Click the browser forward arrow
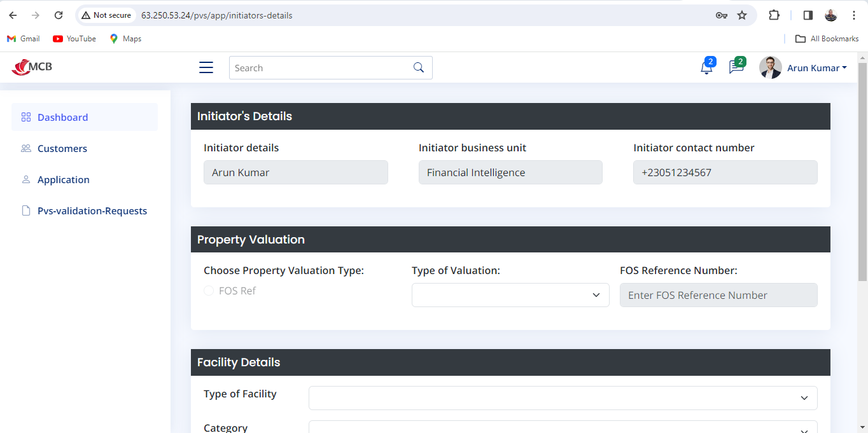Viewport: 868px width, 433px height. pos(36,15)
